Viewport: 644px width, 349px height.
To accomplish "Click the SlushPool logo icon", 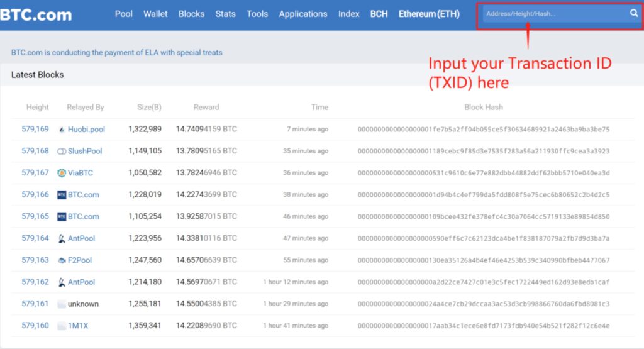I will pos(62,151).
